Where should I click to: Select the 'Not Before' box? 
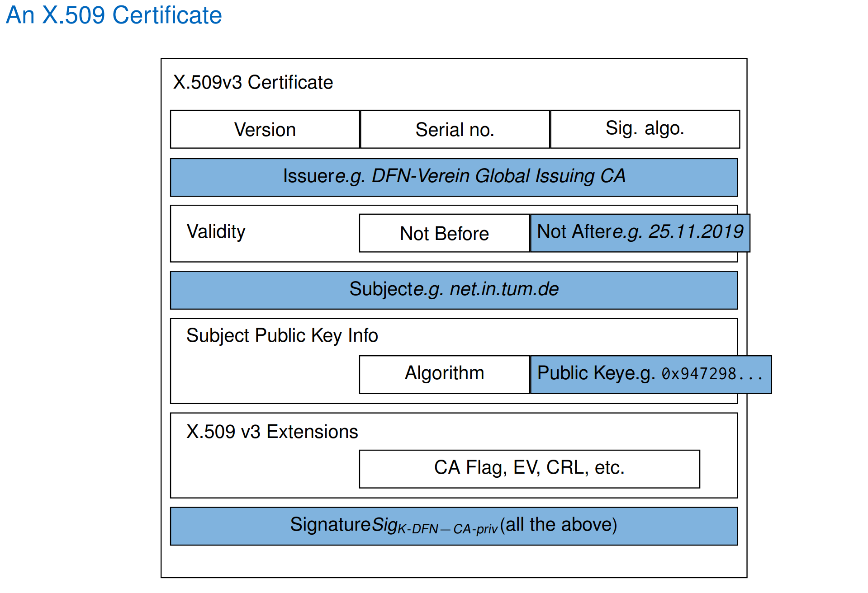pos(445,233)
